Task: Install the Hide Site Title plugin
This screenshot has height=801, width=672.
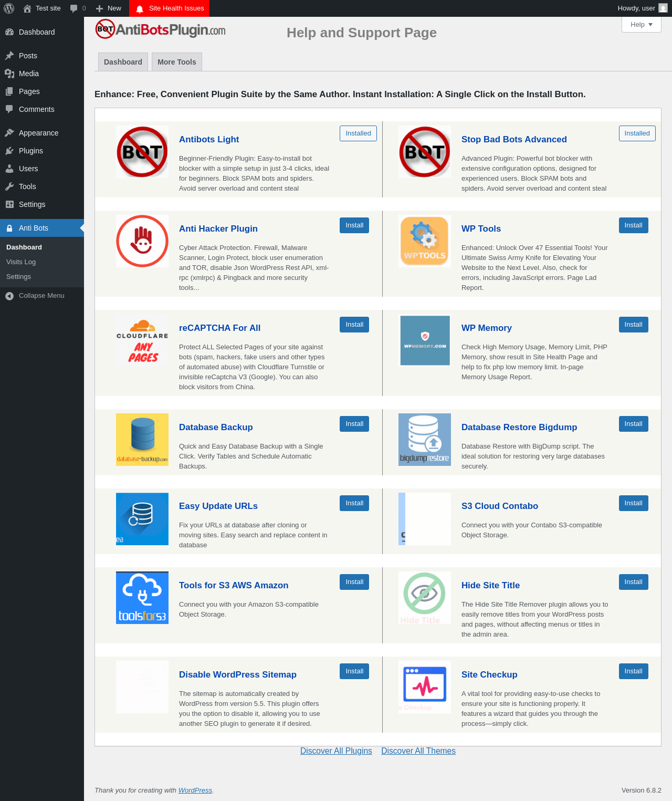Action: [634, 582]
